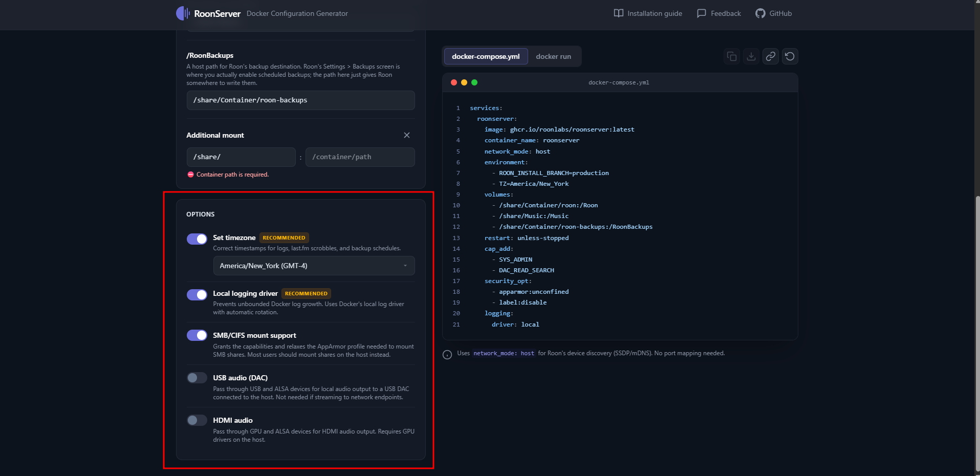Reset configuration with the circular arrow icon
Viewport: 980px width, 476px height.
click(x=790, y=56)
